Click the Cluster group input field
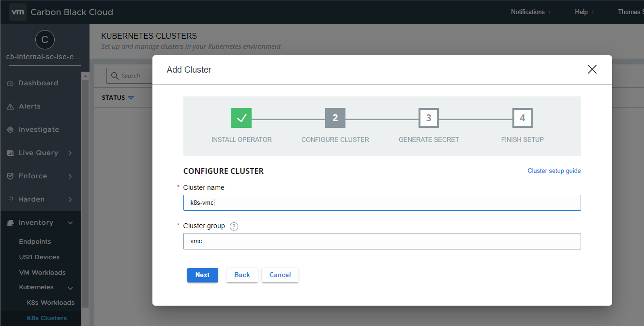644x326 pixels. pos(382,241)
